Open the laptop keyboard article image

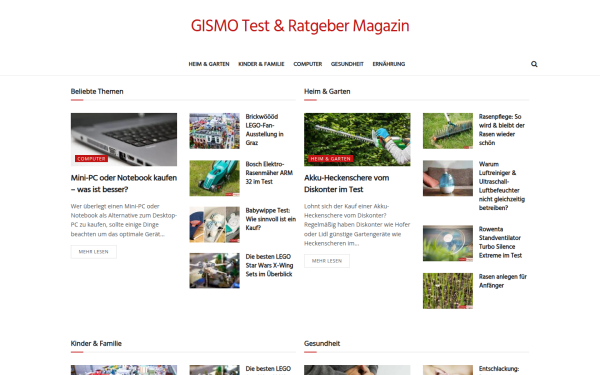[x=124, y=139]
